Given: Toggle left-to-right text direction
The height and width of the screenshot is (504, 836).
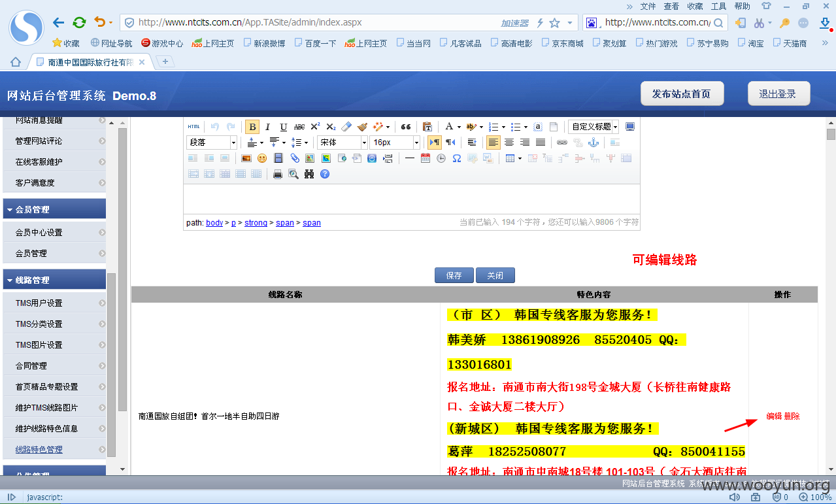Looking at the screenshot, I should (x=435, y=143).
